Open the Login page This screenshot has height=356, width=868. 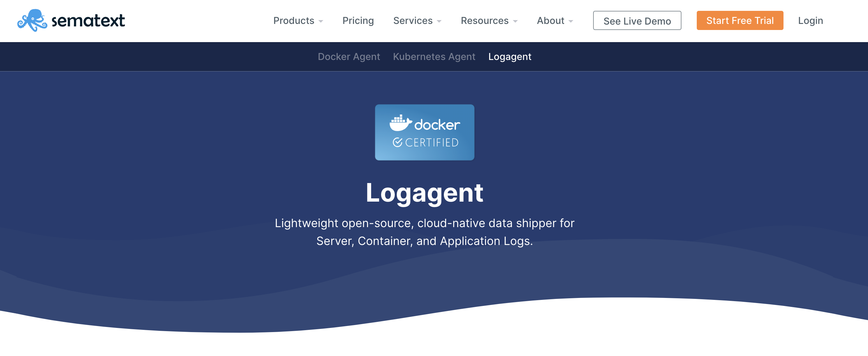810,20
